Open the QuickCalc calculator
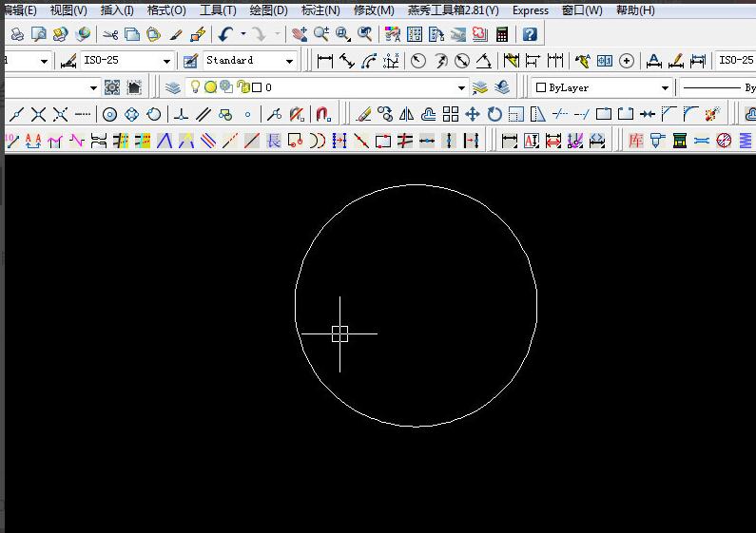This screenshot has width=756, height=533. click(x=501, y=34)
